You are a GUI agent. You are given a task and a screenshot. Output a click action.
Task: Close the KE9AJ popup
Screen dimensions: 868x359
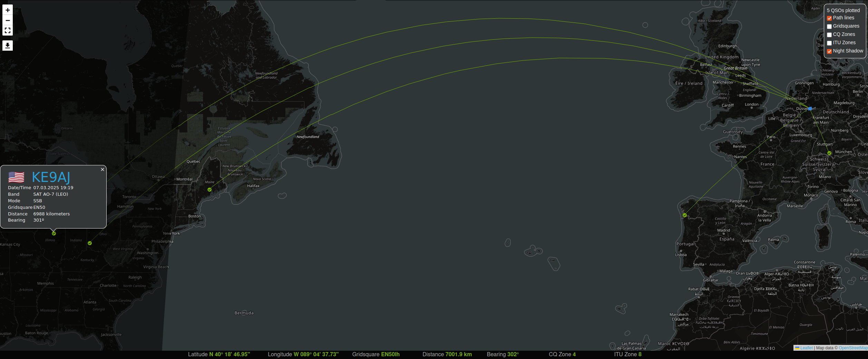point(103,169)
